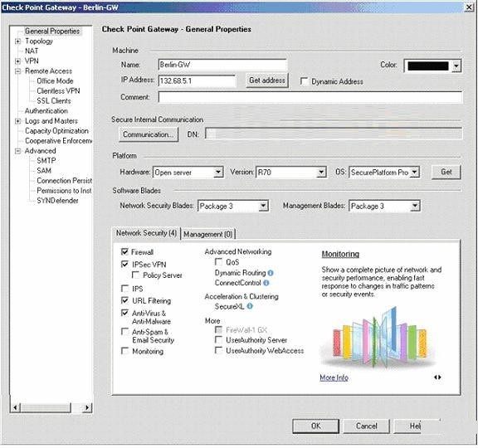Expand Logs and Masters tree node
The width and height of the screenshot is (478, 448).
pos(18,121)
